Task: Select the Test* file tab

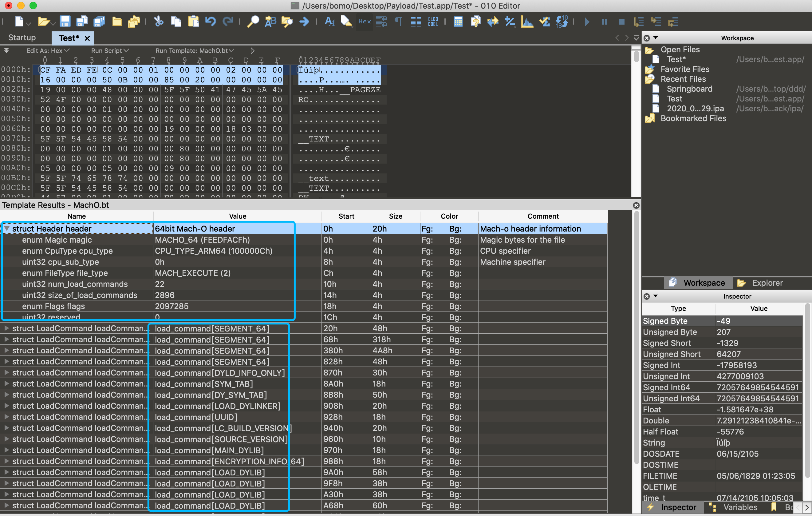Action: click(x=69, y=38)
